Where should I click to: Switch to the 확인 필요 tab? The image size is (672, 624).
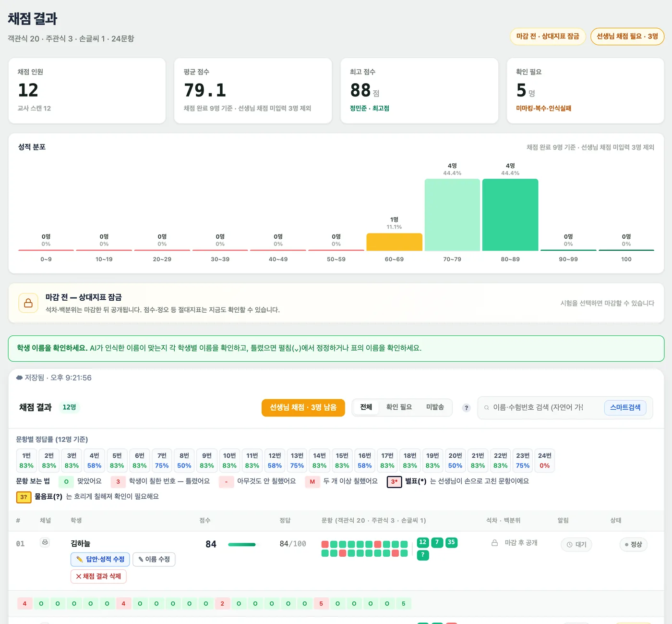399,407
